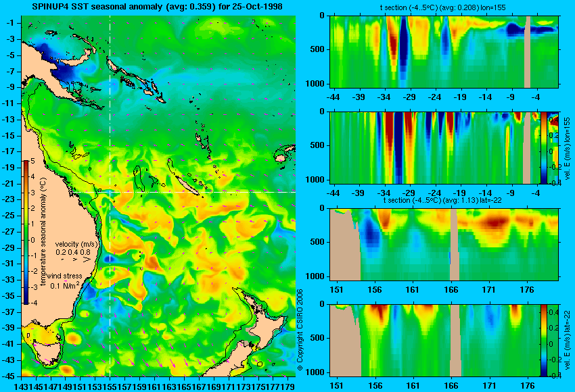Image resolution: width=575 pixels, height=392 pixels.
Task: Click the '© Copyright CSIRO 2006' text
Action: point(300,330)
